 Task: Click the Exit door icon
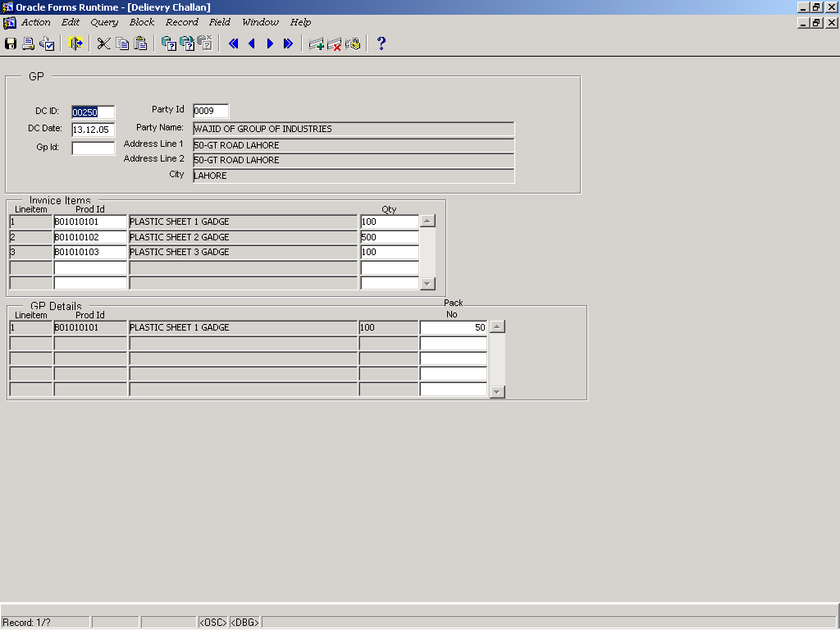pyautogui.click(x=76, y=43)
